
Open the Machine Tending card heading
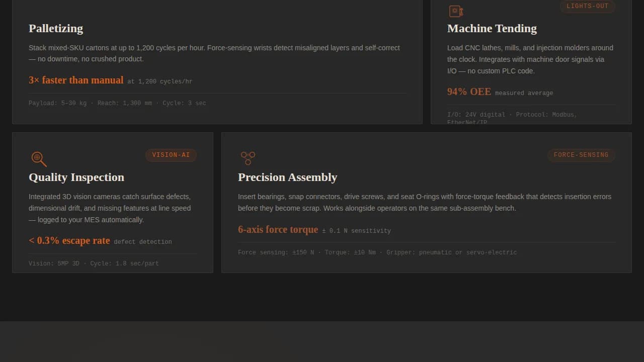[492, 29]
